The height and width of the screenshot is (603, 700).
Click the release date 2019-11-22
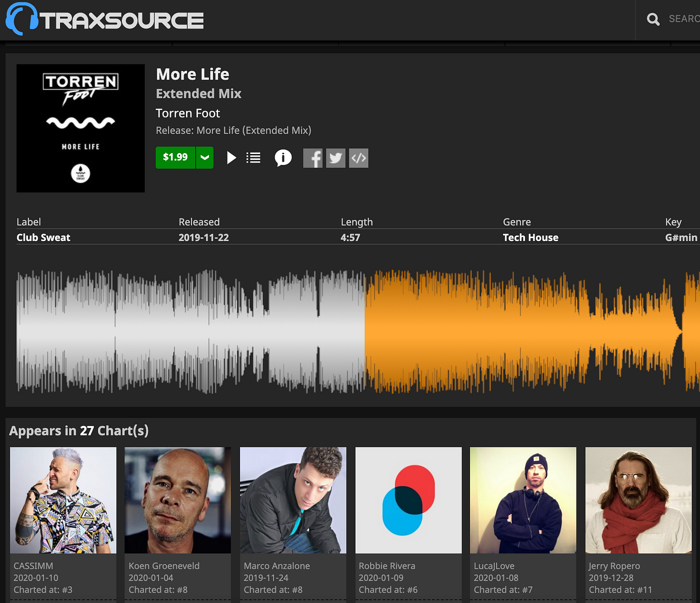coord(203,237)
